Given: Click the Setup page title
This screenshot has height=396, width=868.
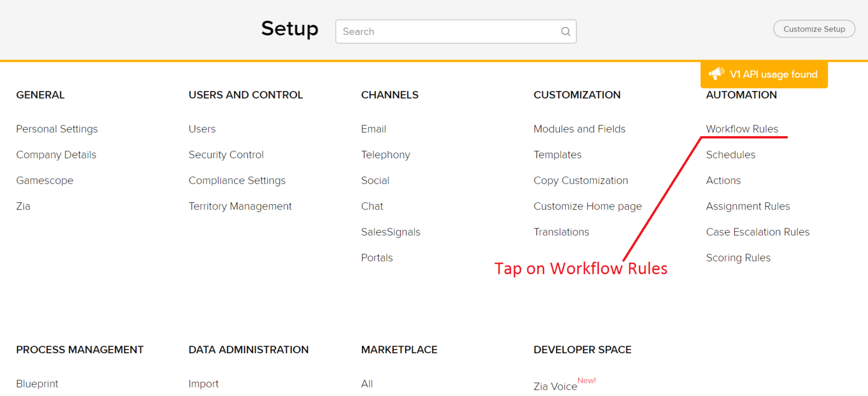Looking at the screenshot, I should pyautogui.click(x=290, y=29).
